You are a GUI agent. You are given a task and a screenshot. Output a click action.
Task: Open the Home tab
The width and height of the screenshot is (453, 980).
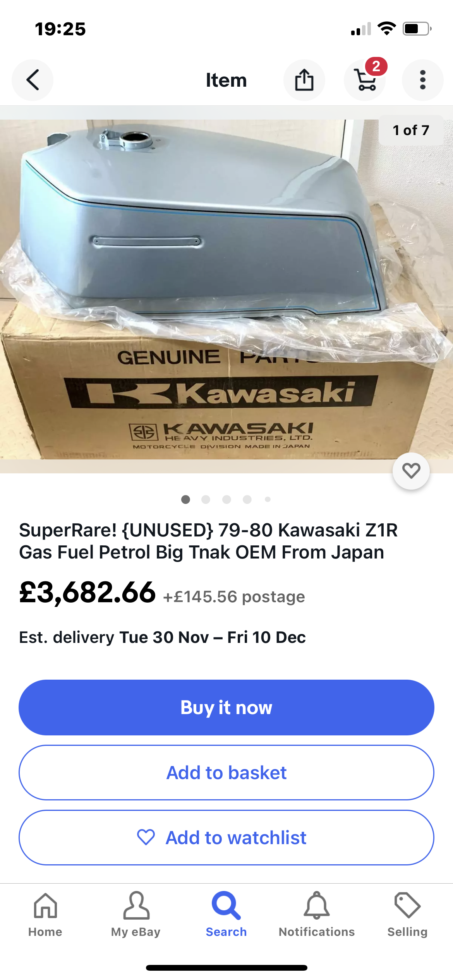pyautogui.click(x=45, y=915)
